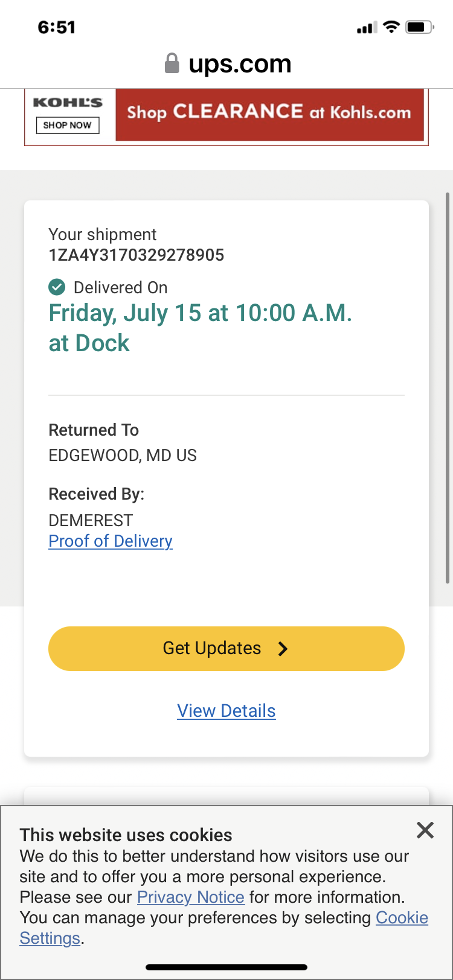Screen dimensions: 453x980
Task: Expand shipment info via View Details
Action: click(226, 711)
